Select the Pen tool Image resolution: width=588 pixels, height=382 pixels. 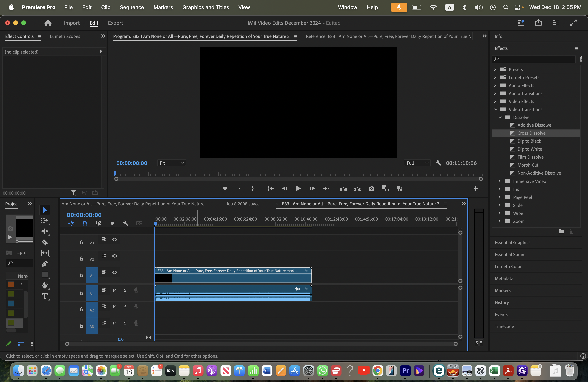[x=45, y=264]
